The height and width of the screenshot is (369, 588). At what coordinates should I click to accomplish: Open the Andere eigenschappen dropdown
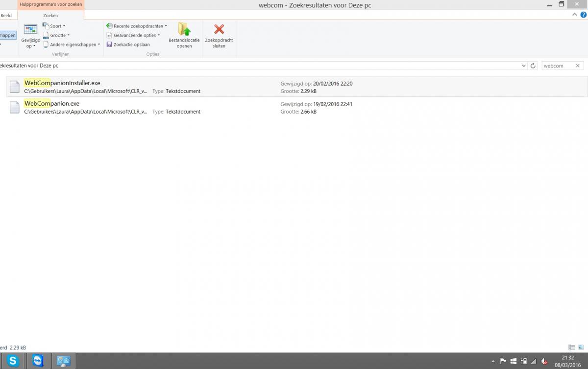tap(71, 45)
